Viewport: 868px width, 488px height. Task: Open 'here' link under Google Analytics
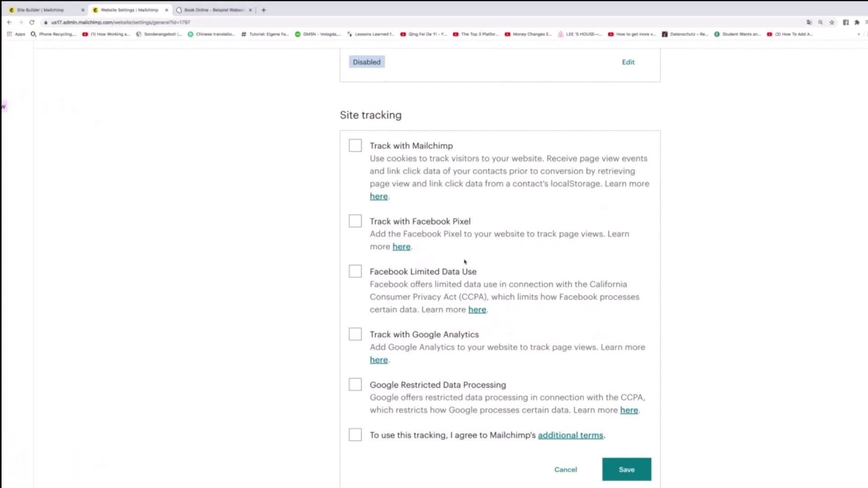tap(378, 360)
